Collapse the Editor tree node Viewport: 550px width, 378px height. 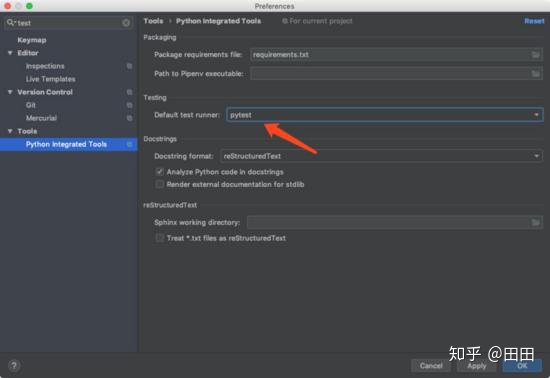click(10, 53)
